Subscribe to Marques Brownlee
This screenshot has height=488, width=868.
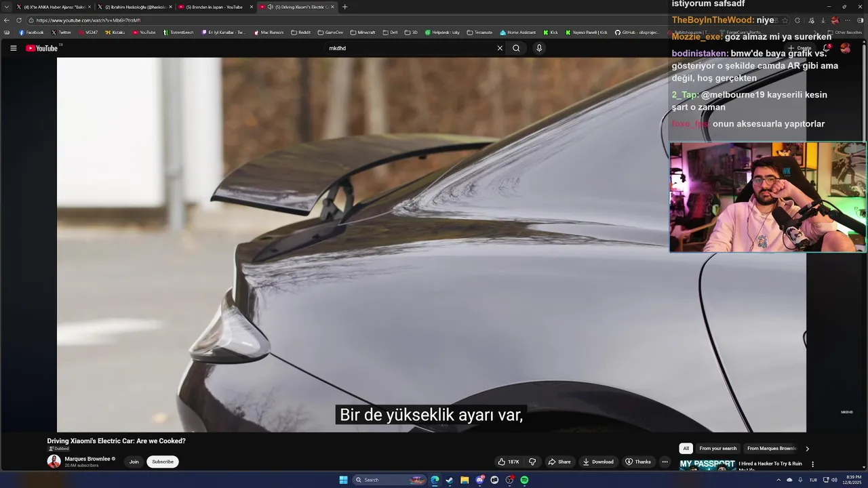(163, 462)
